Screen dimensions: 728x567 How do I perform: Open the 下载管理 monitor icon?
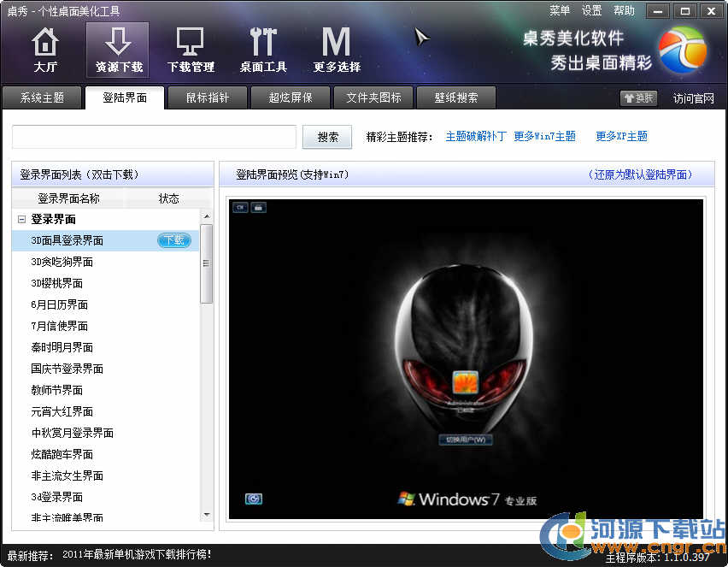(x=191, y=50)
